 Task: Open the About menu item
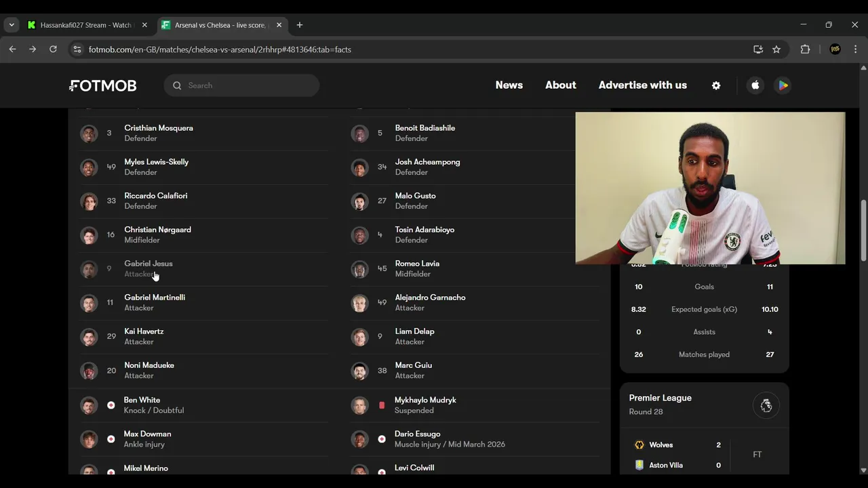click(560, 85)
